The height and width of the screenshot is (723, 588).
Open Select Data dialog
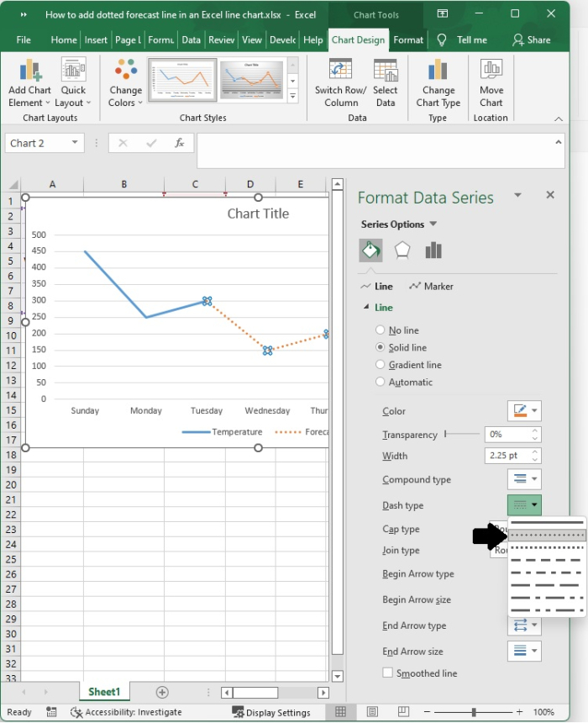tap(386, 83)
